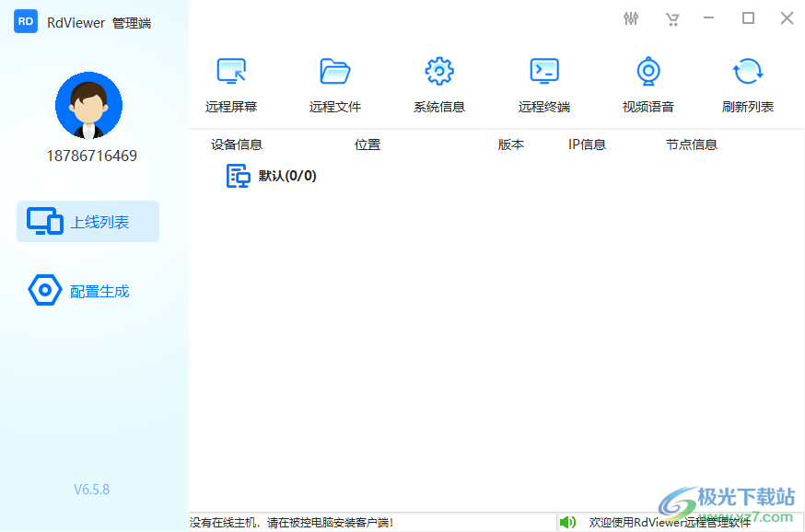The width and height of the screenshot is (805, 532).
Task: Click the green speaker icon in status bar
Action: 567,522
